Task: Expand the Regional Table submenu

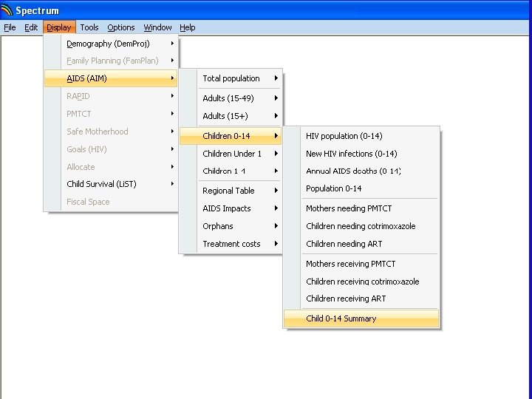Action: point(231,191)
